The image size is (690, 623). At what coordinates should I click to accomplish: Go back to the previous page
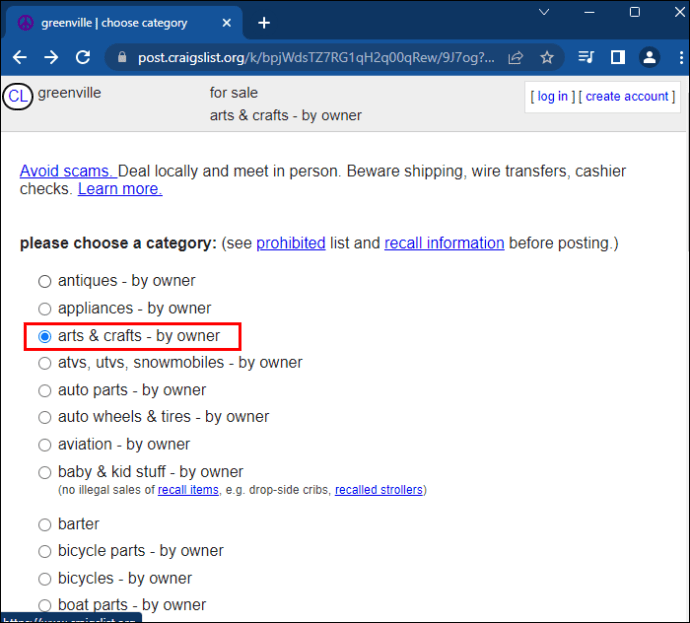pos(20,57)
